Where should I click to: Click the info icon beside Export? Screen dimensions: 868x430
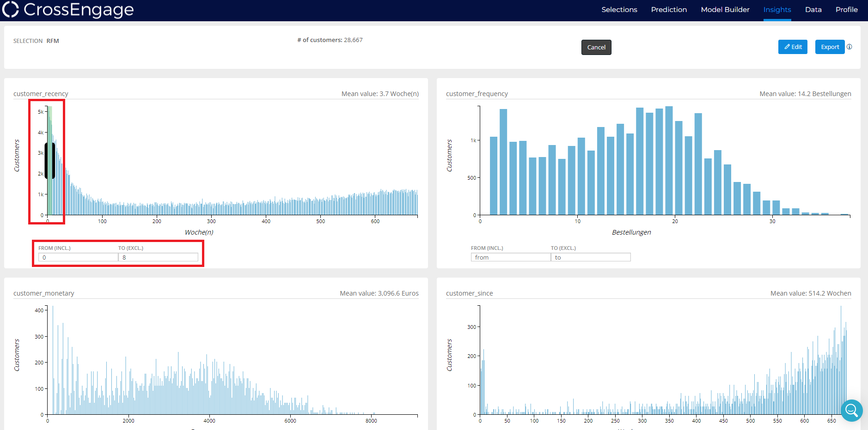pyautogui.click(x=849, y=47)
